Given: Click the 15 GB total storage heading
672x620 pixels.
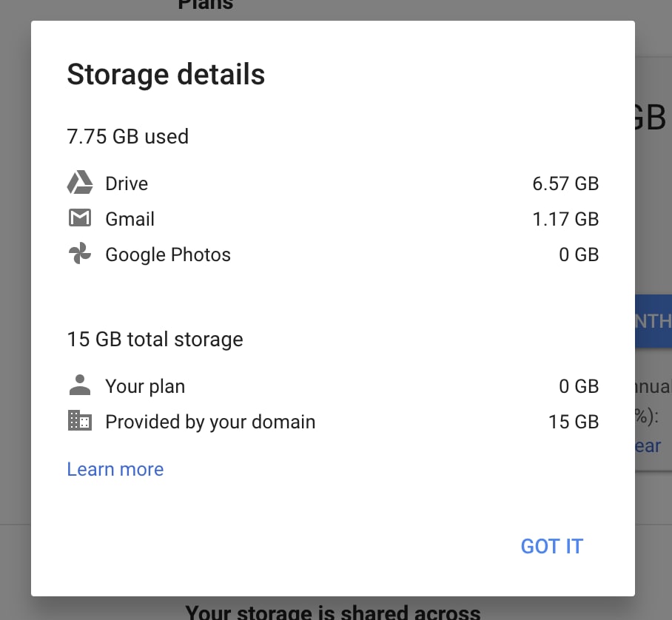Looking at the screenshot, I should click(x=155, y=340).
